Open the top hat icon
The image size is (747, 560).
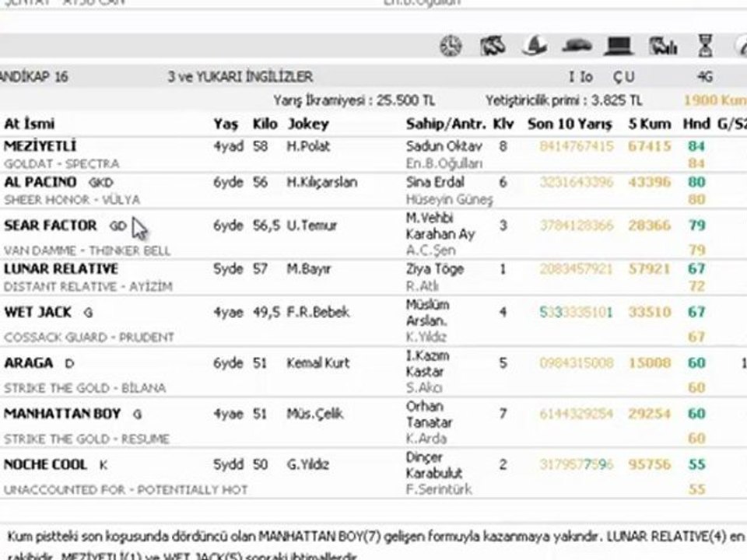tap(619, 46)
